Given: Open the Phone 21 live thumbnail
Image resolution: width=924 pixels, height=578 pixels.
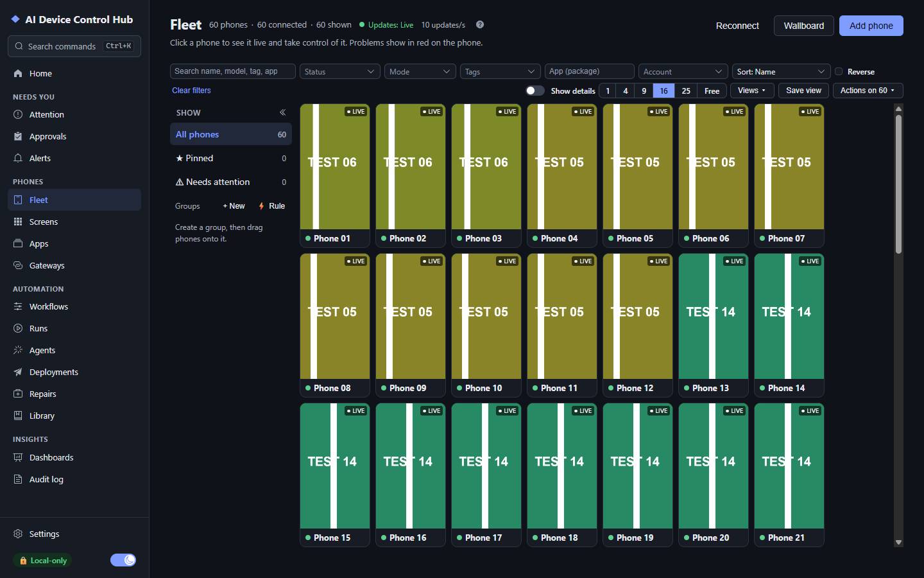Looking at the screenshot, I should (789, 466).
